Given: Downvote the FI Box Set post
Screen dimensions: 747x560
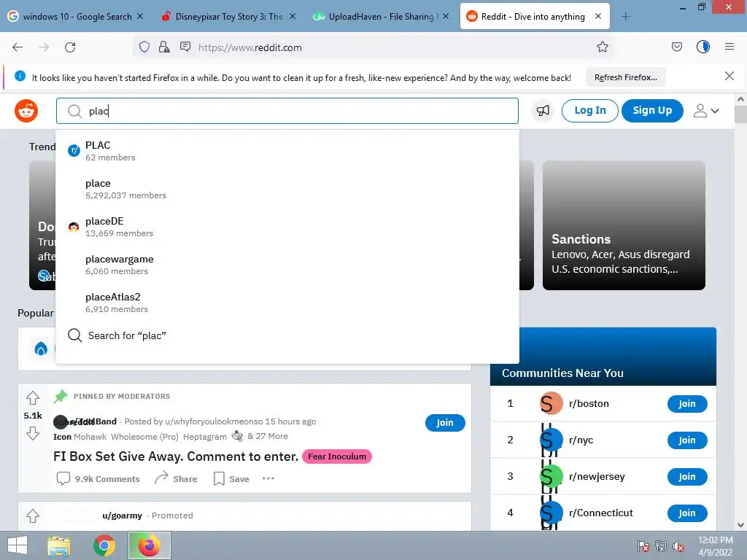Looking at the screenshot, I should (x=33, y=433).
